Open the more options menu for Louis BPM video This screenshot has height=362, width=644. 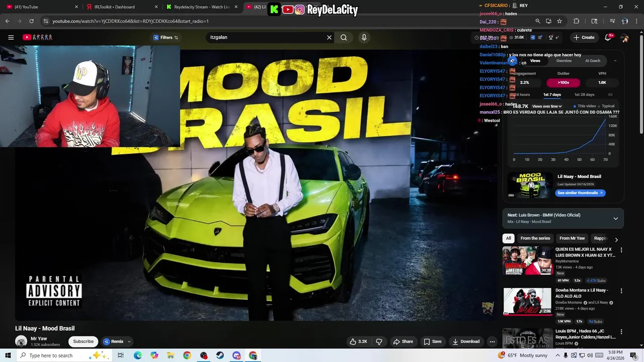pos(621,332)
